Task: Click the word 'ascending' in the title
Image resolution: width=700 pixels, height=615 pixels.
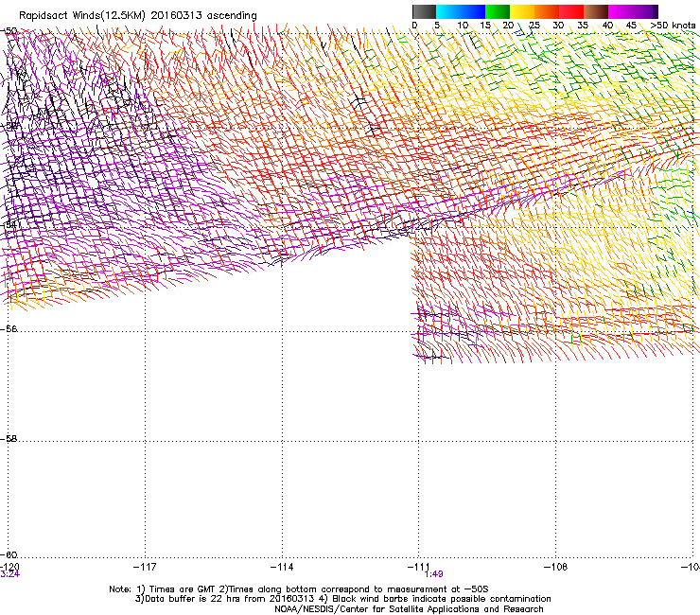Action: (x=232, y=16)
